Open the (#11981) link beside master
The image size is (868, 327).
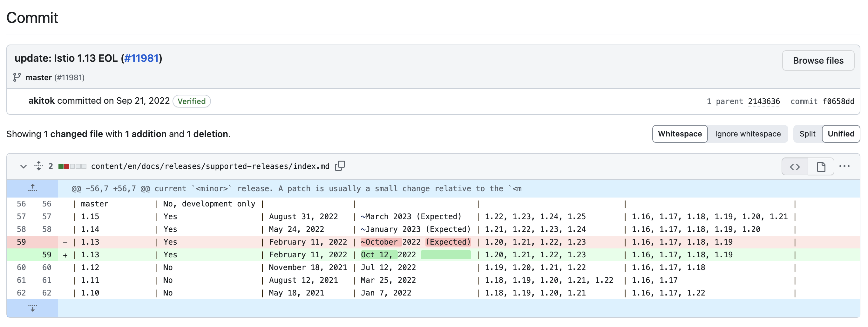pos(69,78)
